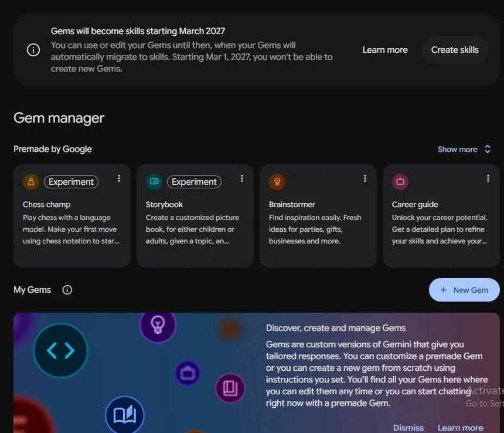Click the My Gems section label

click(32, 290)
